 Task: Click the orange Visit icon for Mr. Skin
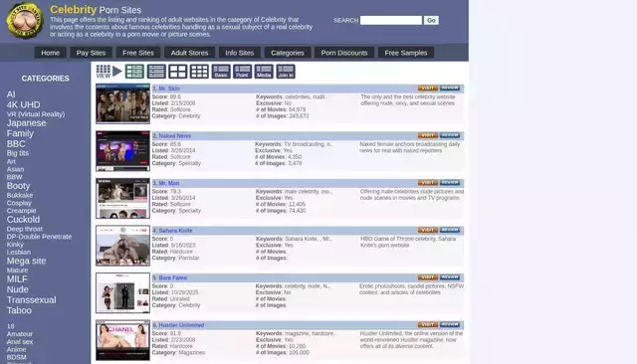(428, 89)
